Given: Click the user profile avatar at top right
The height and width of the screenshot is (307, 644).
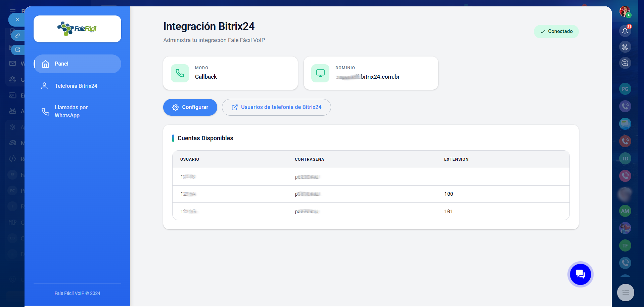Looking at the screenshot, I should (625, 11).
